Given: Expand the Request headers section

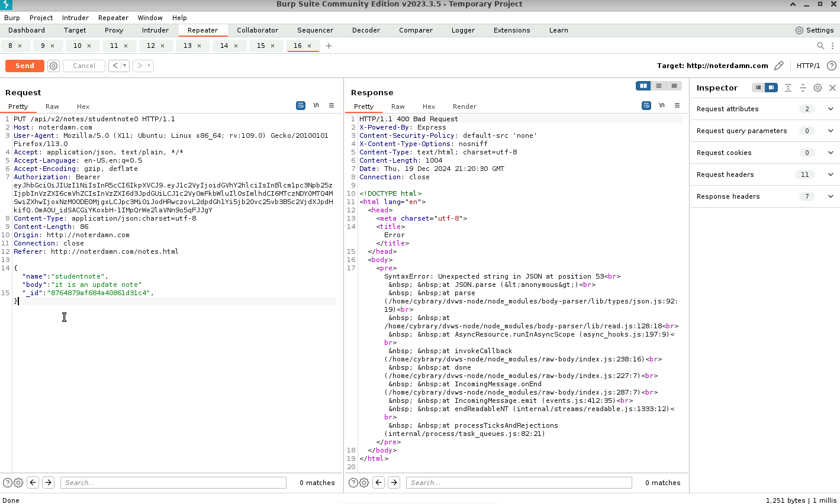Looking at the screenshot, I should (831, 175).
